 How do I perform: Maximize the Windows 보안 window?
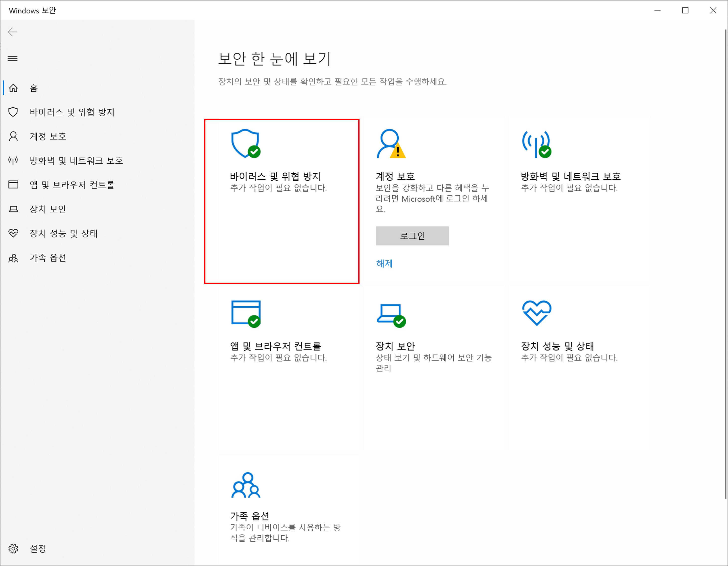(685, 10)
